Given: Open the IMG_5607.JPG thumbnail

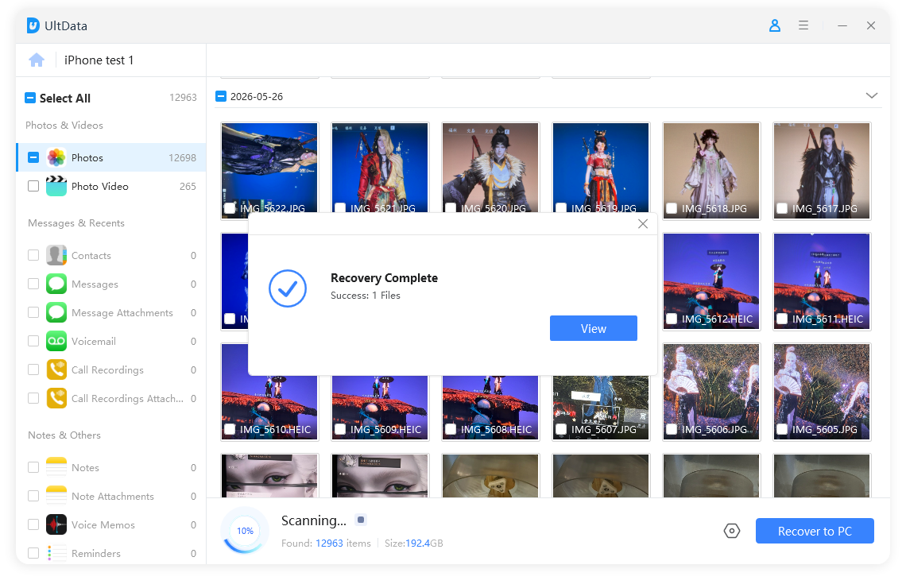Looking at the screenshot, I should (601, 408).
